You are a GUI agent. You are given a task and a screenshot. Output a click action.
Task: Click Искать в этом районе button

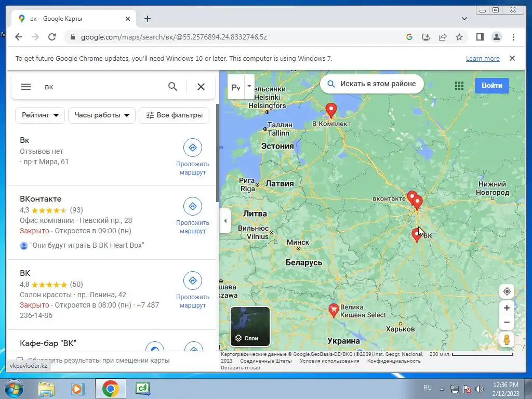click(372, 84)
